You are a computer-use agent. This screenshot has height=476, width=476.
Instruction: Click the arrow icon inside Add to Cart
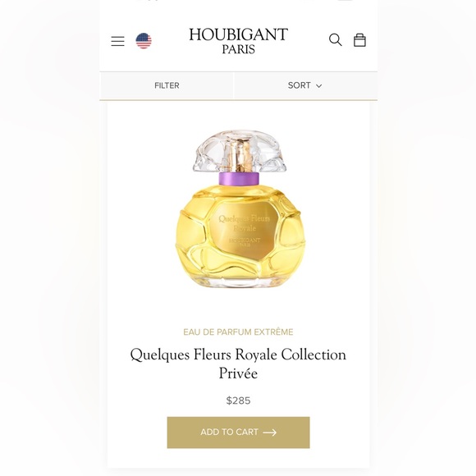pyautogui.click(x=269, y=433)
